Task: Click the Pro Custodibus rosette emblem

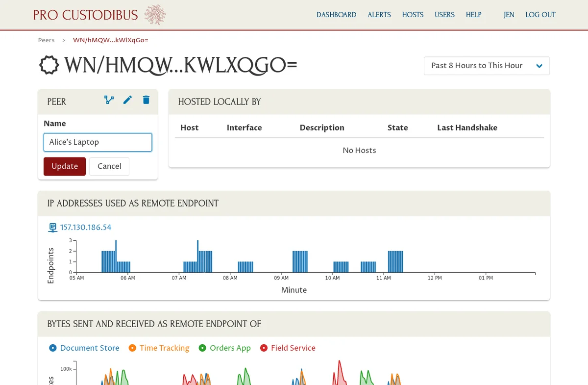Action: (x=156, y=15)
